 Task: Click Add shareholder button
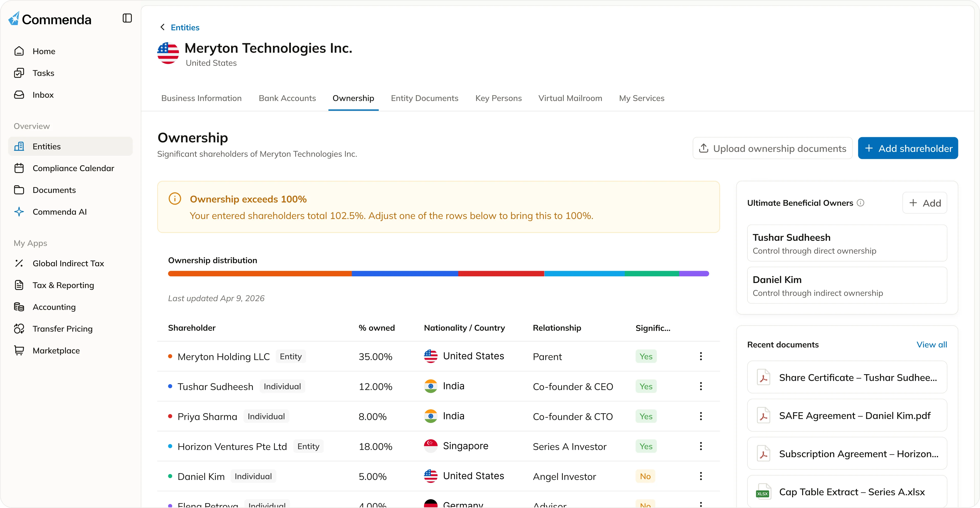click(908, 148)
